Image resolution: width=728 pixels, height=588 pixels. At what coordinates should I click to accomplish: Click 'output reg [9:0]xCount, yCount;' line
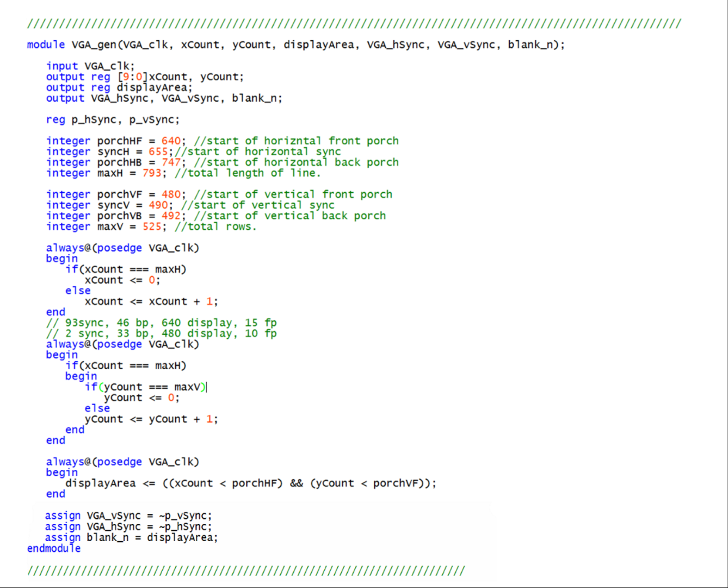[x=145, y=77]
